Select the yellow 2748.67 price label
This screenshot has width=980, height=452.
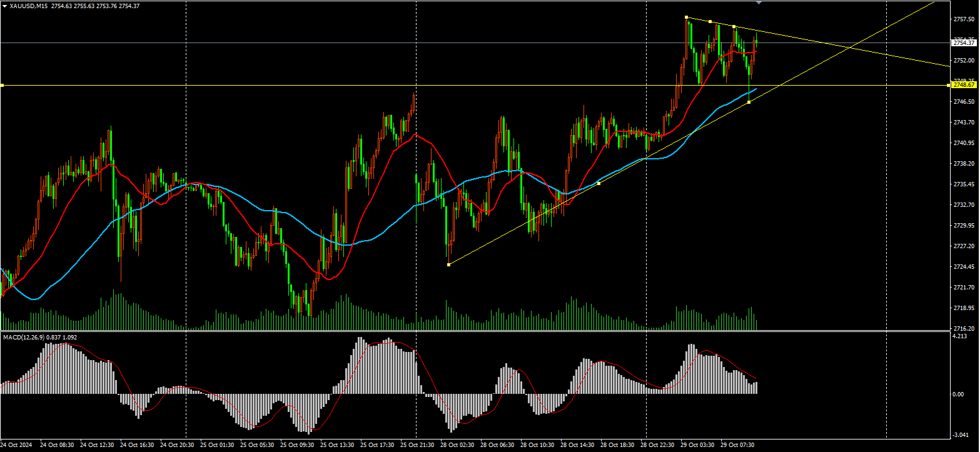964,85
